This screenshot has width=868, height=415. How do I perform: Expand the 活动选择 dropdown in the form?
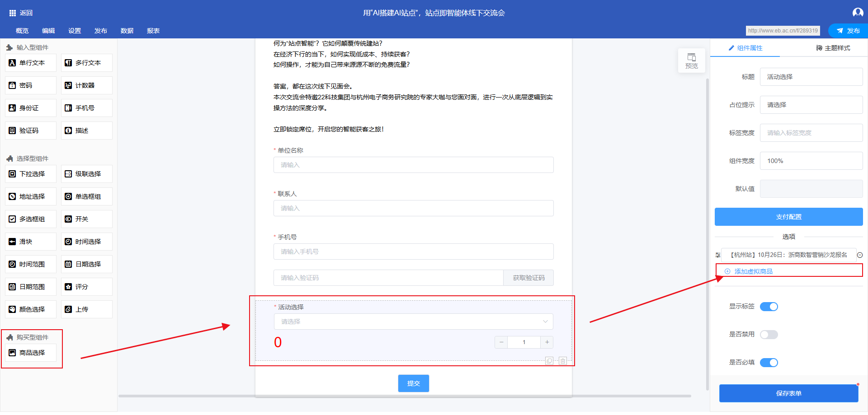(x=413, y=322)
